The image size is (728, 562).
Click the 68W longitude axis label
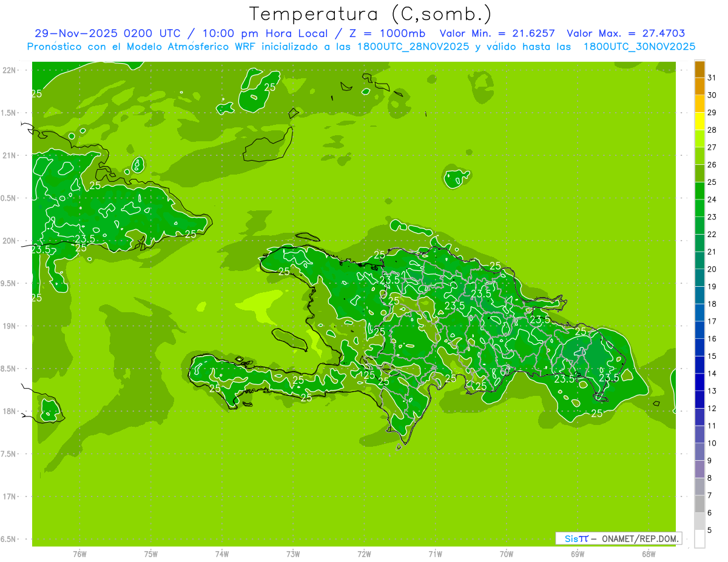pyautogui.click(x=649, y=554)
